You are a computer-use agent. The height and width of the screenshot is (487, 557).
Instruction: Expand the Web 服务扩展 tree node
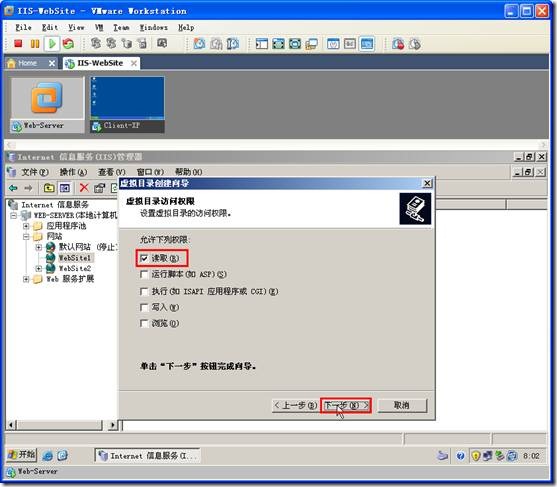pyautogui.click(x=26, y=279)
